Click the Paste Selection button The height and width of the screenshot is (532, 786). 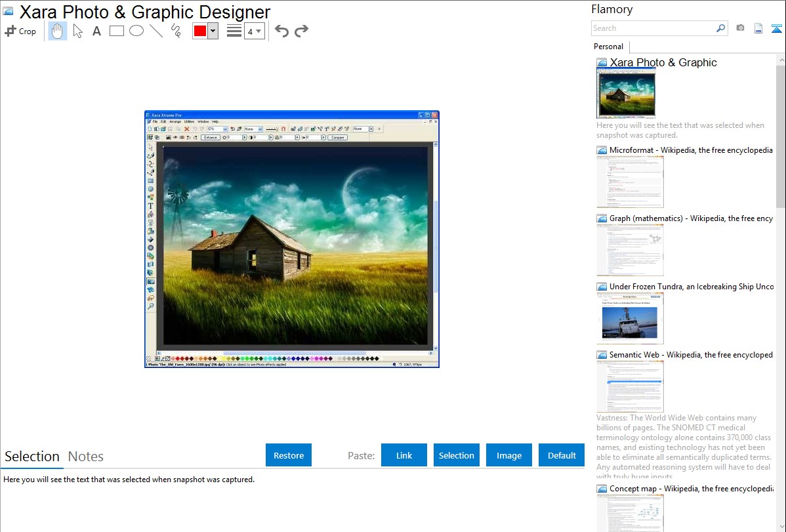(456, 455)
